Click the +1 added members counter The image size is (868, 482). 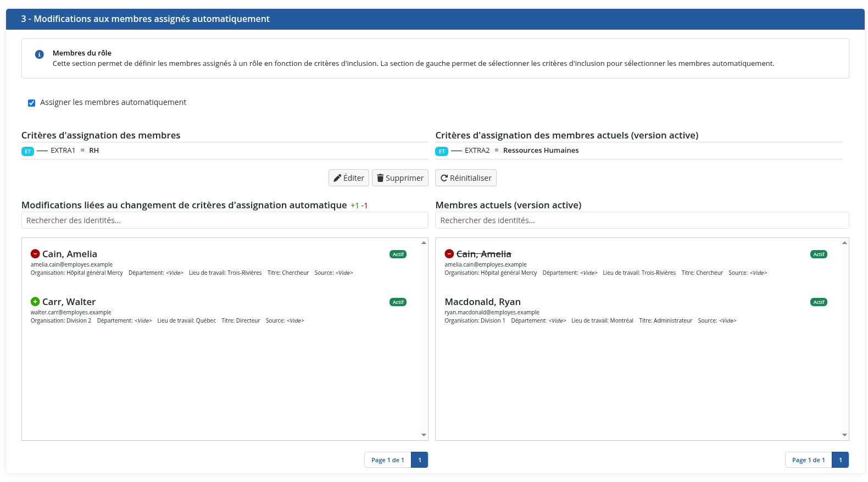354,206
